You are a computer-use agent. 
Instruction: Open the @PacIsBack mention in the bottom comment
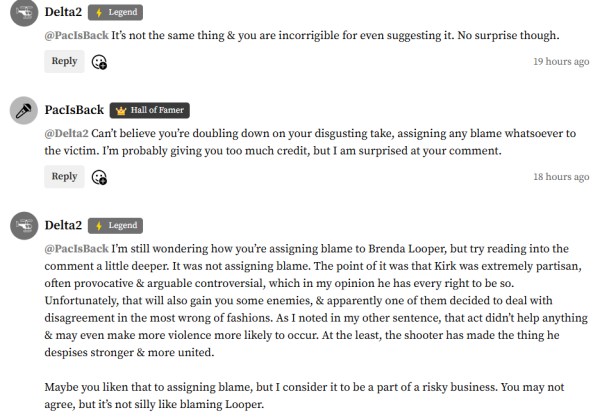point(76,248)
